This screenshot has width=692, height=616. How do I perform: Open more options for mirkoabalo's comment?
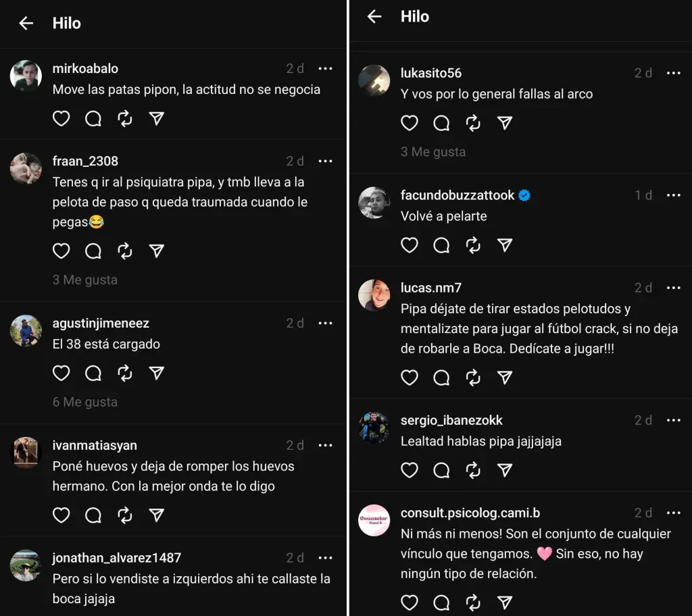[x=326, y=69]
